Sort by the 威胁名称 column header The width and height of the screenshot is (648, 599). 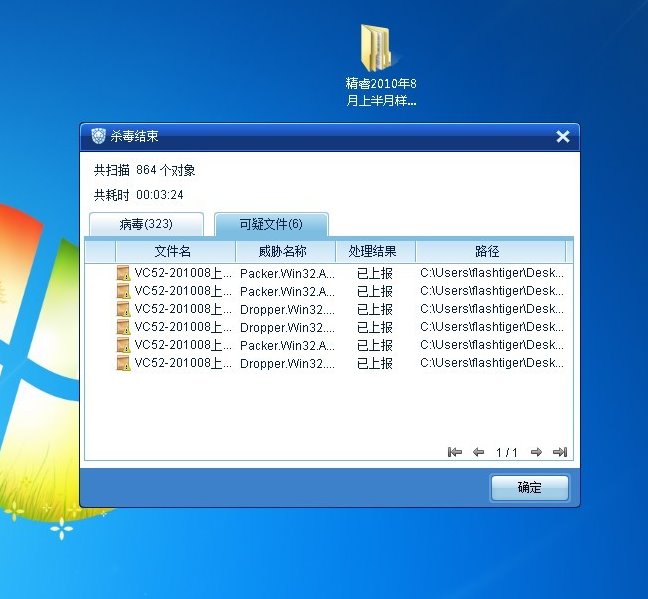285,251
